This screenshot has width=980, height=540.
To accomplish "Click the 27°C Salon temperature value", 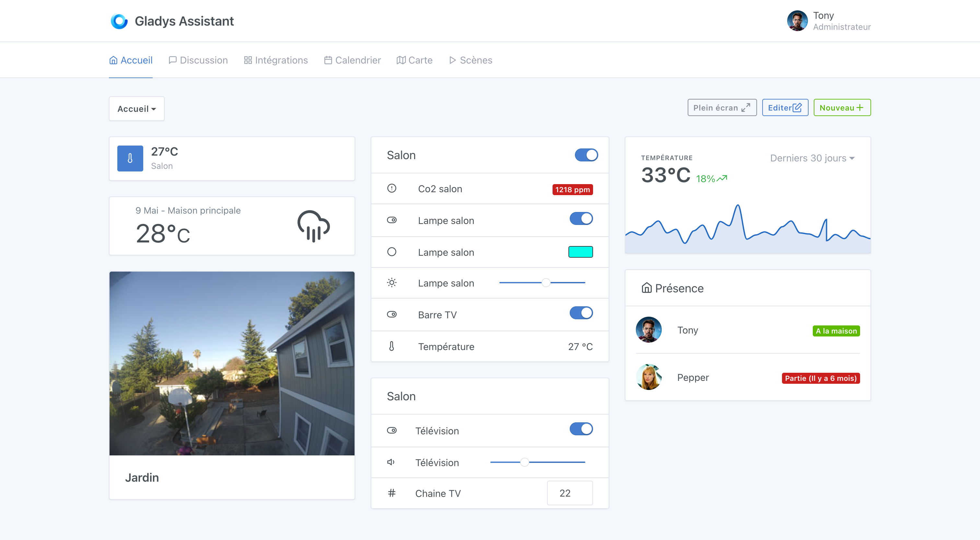I will pyautogui.click(x=164, y=151).
